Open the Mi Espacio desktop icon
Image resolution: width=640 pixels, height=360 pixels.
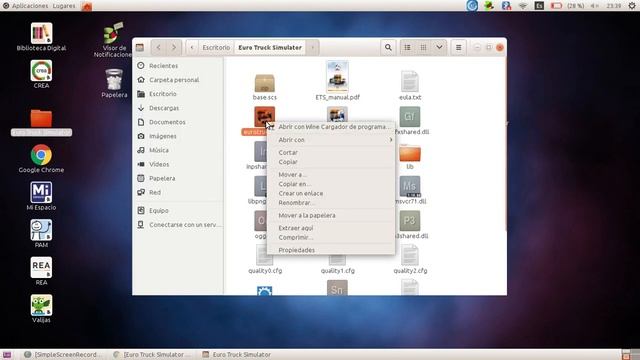point(41,196)
